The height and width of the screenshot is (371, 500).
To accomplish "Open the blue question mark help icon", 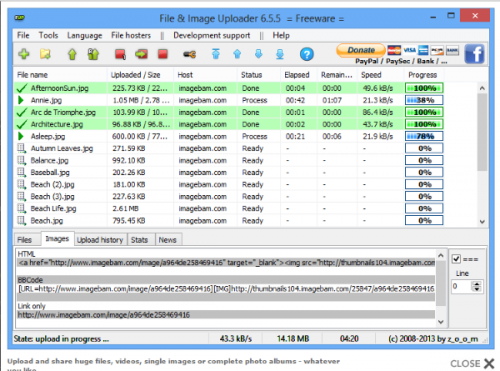I will pos(307,54).
